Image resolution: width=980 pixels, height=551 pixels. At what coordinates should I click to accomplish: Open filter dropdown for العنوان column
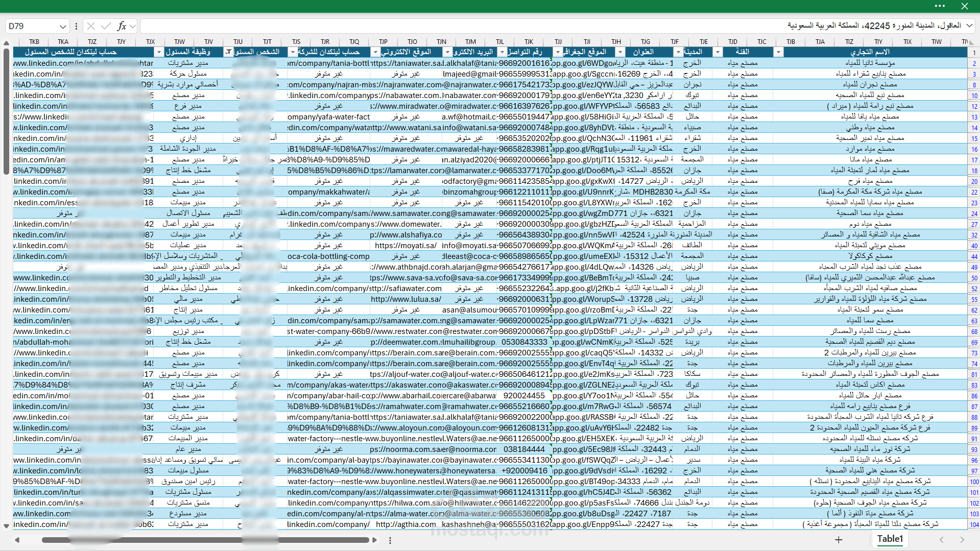[x=620, y=52]
